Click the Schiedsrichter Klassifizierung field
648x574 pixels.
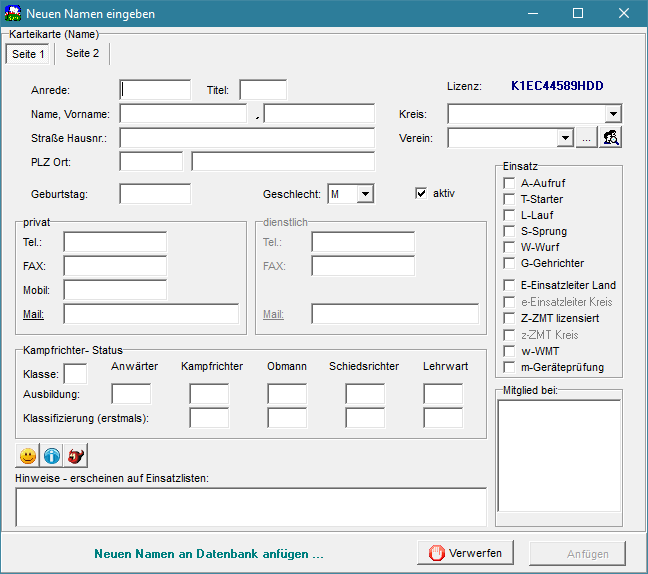365,418
